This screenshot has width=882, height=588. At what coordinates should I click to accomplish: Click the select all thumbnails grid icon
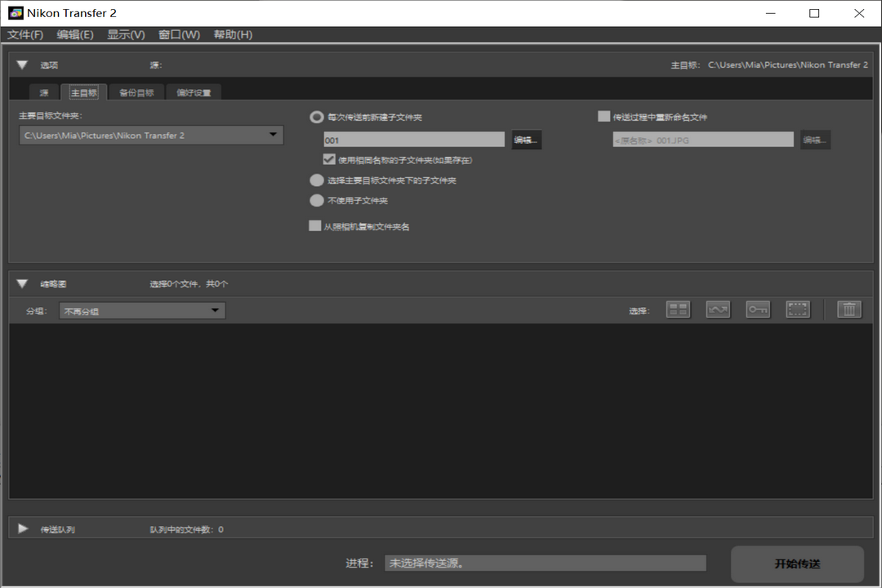[678, 310]
